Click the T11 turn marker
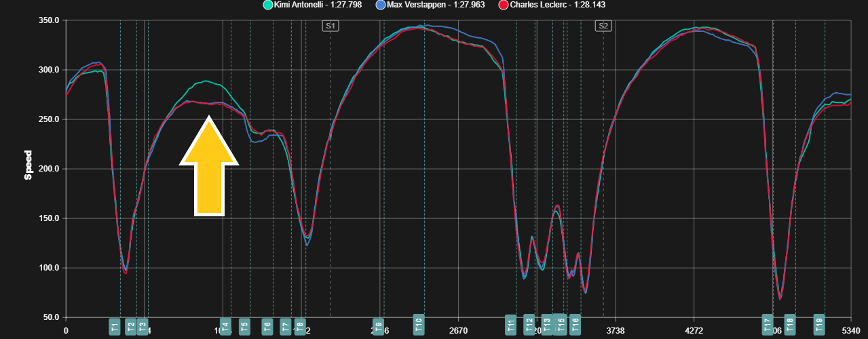Image resolution: width=868 pixels, height=339 pixels. [511, 325]
